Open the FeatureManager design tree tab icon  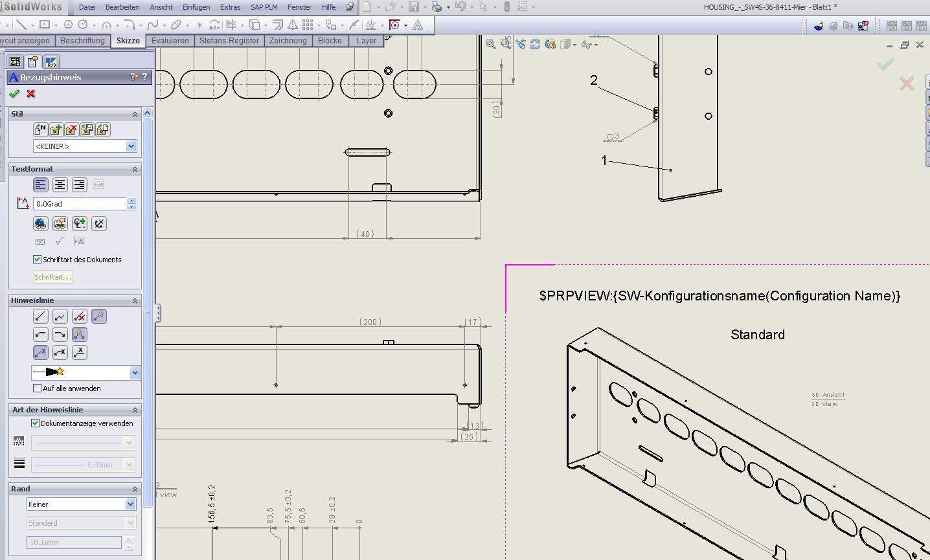15,62
